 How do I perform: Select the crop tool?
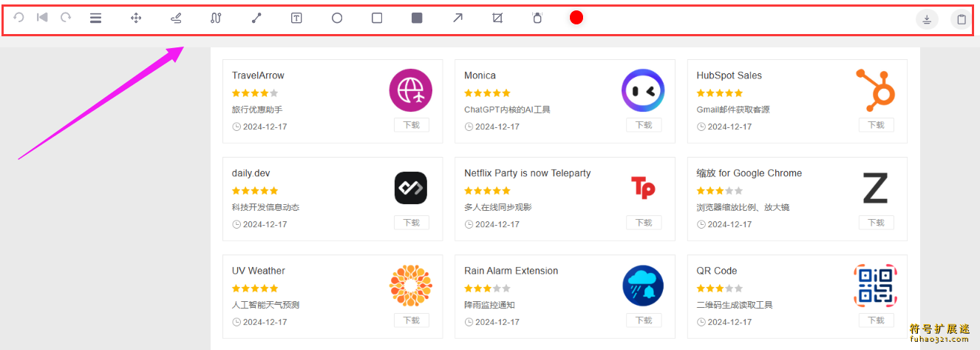(x=497, y=18)
